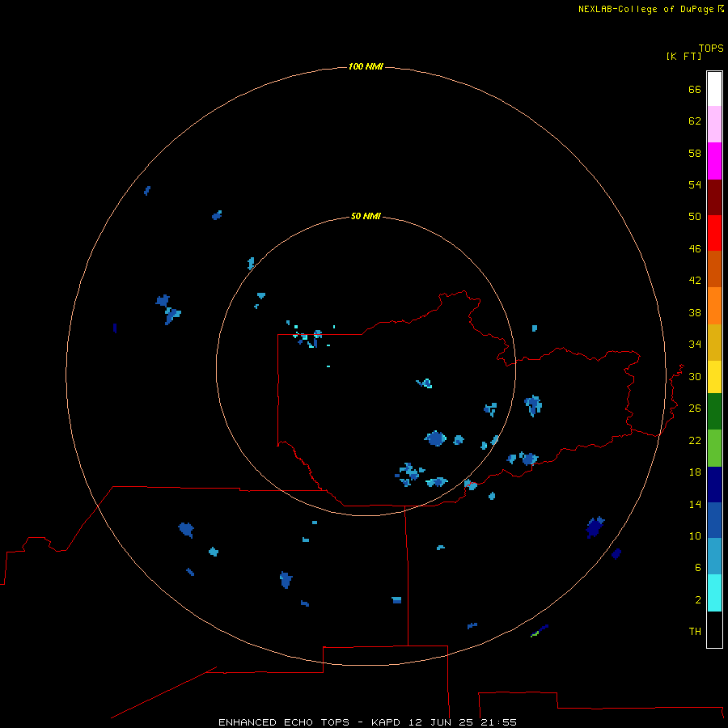728x728 pixels.
Task: Click the legend value 6
Action: tap(698, 567)
